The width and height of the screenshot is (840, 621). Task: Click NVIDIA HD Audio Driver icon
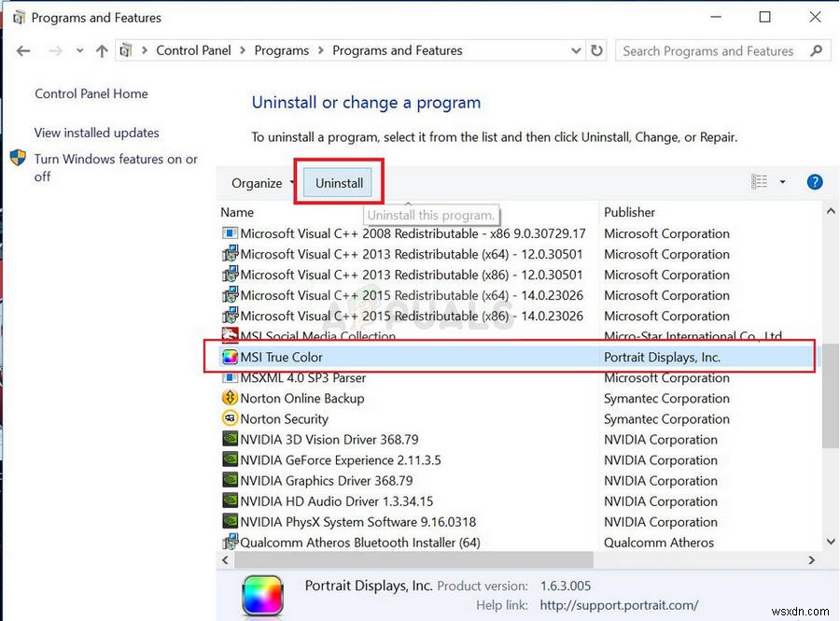[230, 501]
